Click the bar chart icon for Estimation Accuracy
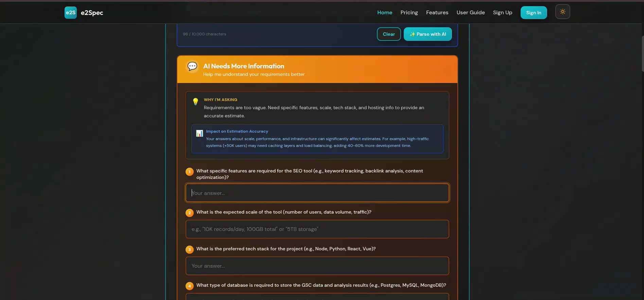Viewport: 644px width, 300px height. (x=199, y=133)
